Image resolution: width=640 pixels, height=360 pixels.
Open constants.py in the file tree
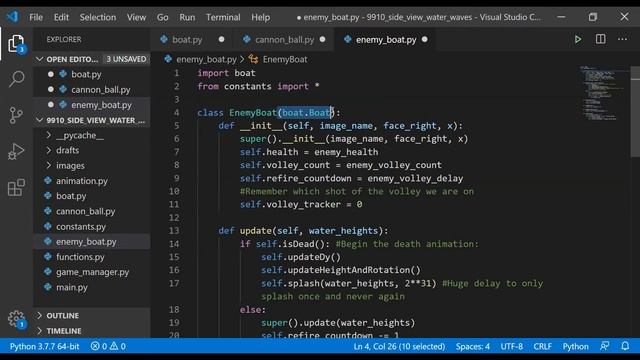(x=81, y=227)
